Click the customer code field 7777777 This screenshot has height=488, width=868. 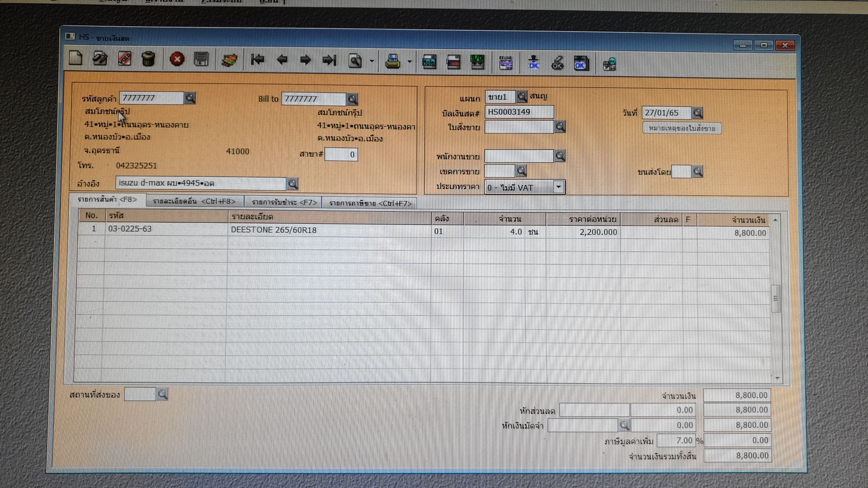point(151,98)
